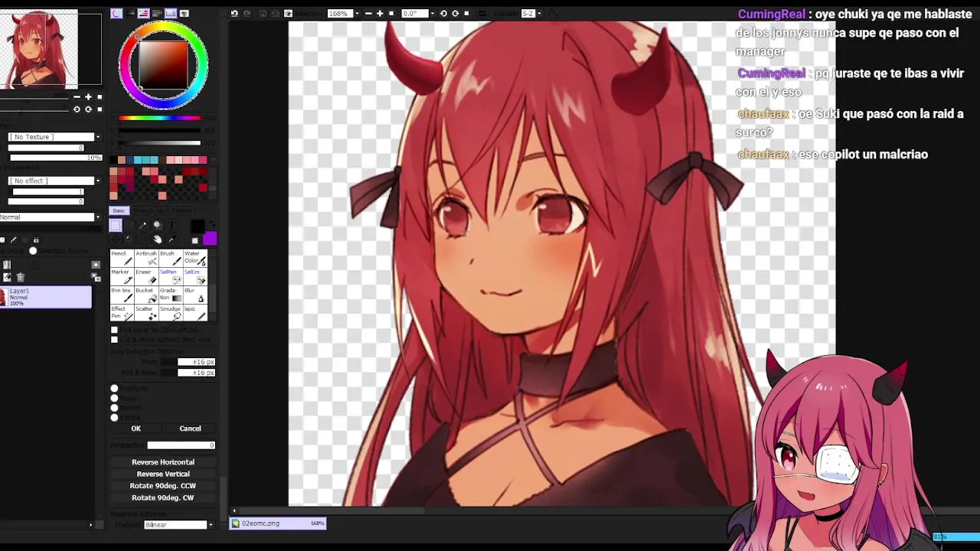
Task: Select the Rotate radio option
Action: 114,417
